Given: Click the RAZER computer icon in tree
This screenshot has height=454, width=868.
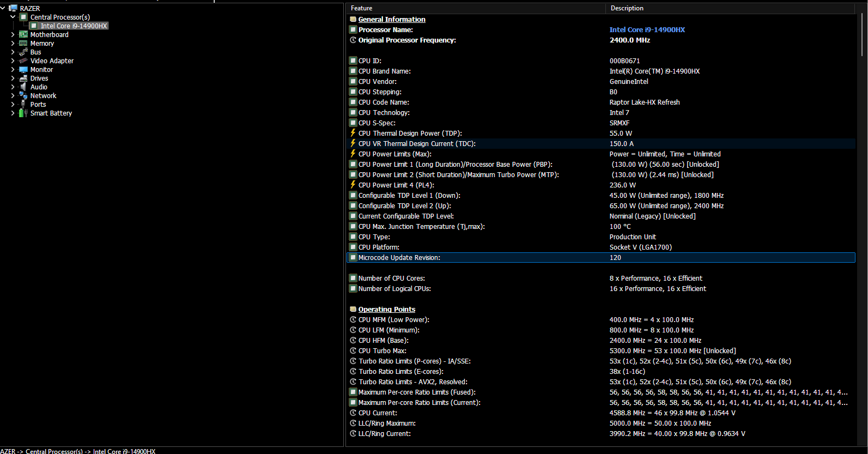Looking at the screenshot, I should coord(13,8).
